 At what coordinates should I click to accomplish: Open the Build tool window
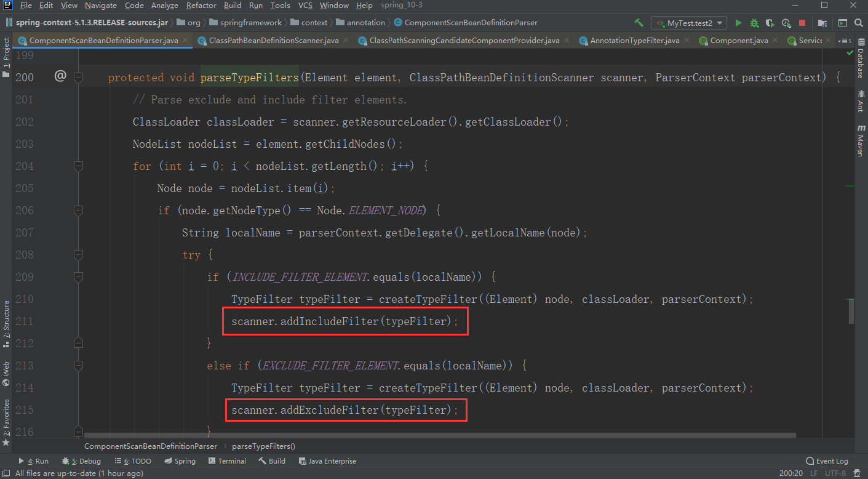pyautogui.click(x=272, y=461)
